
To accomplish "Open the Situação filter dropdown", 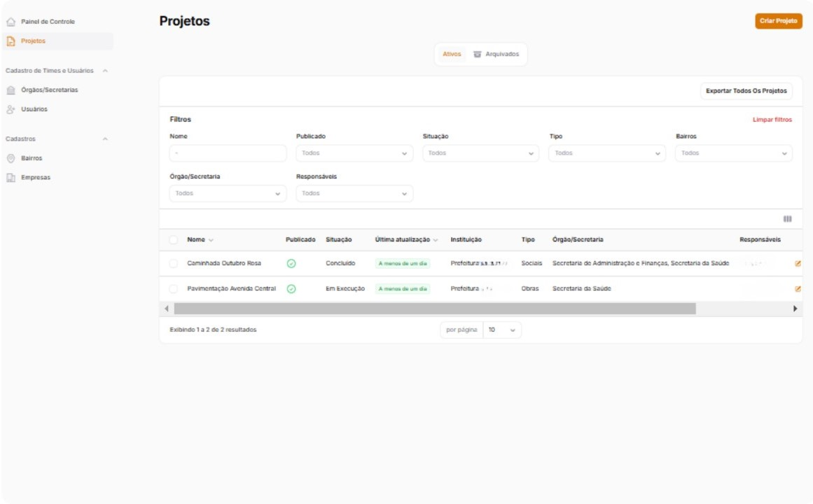I will click(480, 153).
